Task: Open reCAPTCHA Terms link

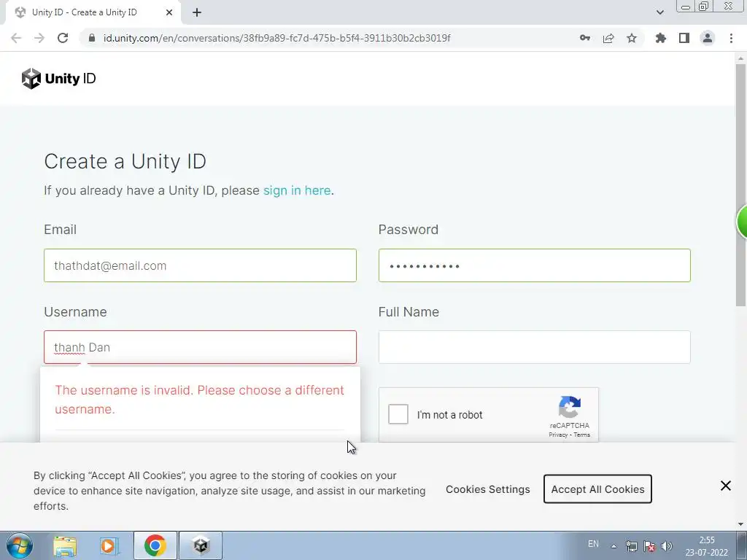Action: [581, 435]
